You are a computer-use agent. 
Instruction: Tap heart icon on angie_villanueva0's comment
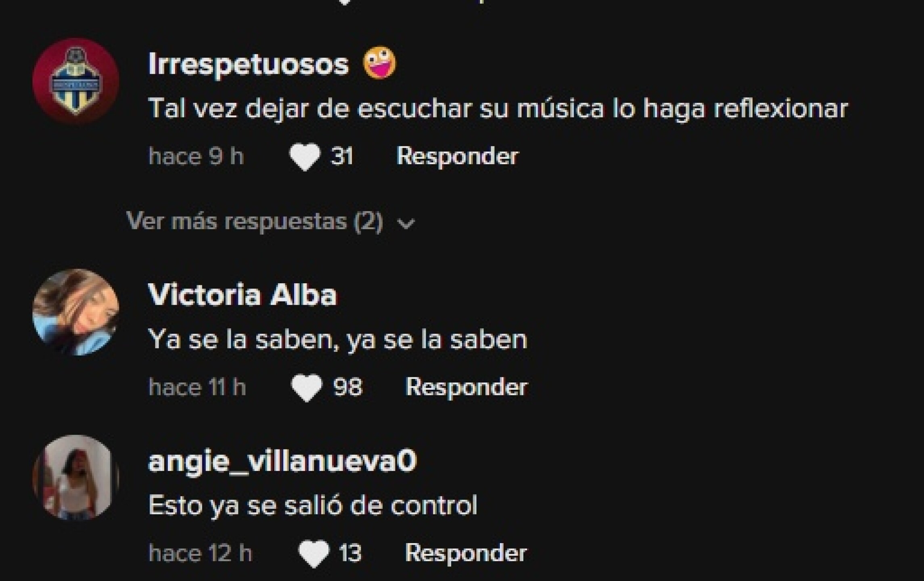point(314,554)
